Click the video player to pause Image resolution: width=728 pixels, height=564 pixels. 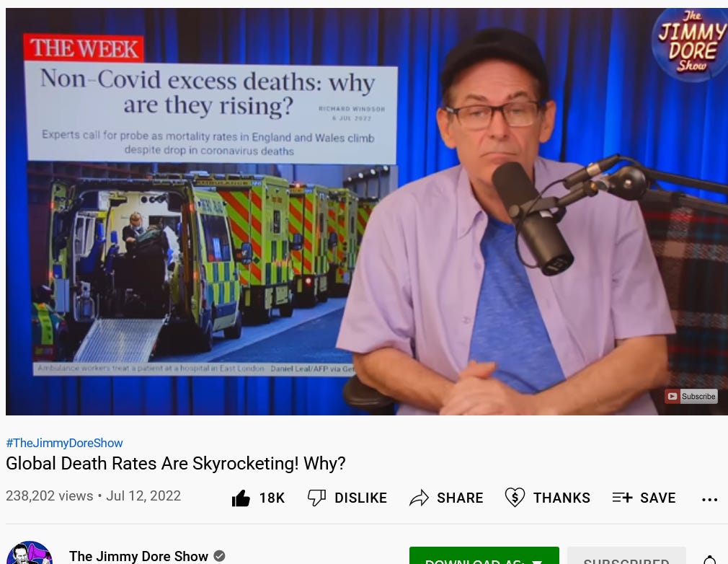367,211
